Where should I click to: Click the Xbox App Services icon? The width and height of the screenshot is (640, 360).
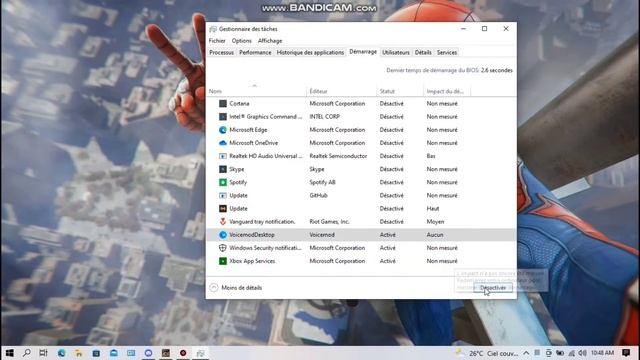coord(223,261)
